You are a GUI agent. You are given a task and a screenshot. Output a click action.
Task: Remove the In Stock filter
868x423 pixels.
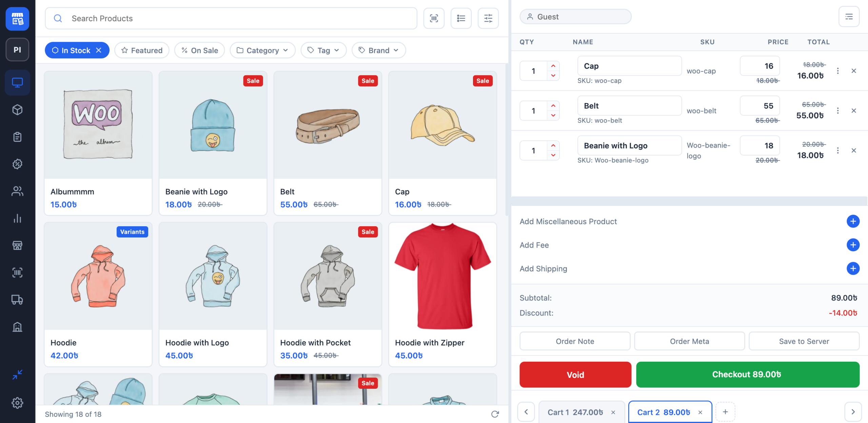click(99, 50)
